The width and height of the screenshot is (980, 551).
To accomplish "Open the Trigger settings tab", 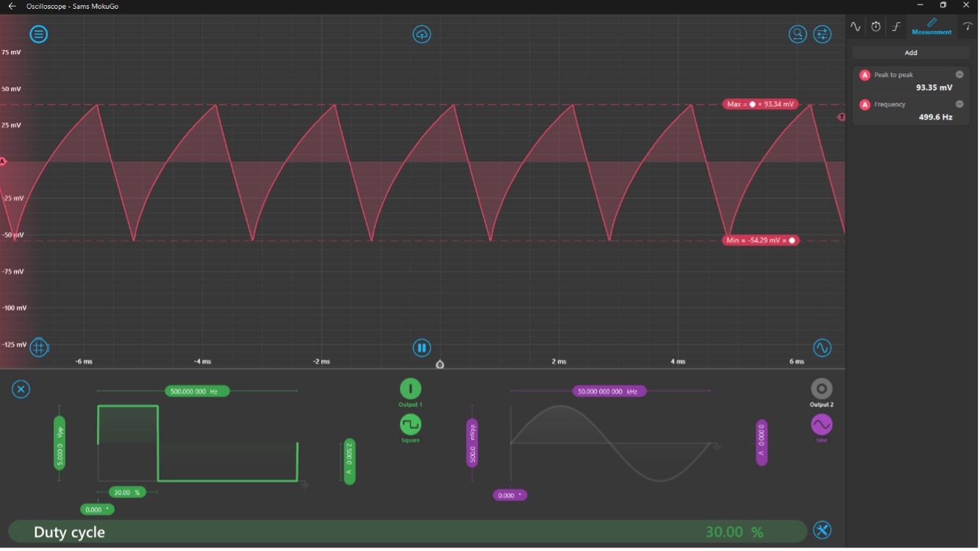I will pyautogui.click(x=896, y=27).
